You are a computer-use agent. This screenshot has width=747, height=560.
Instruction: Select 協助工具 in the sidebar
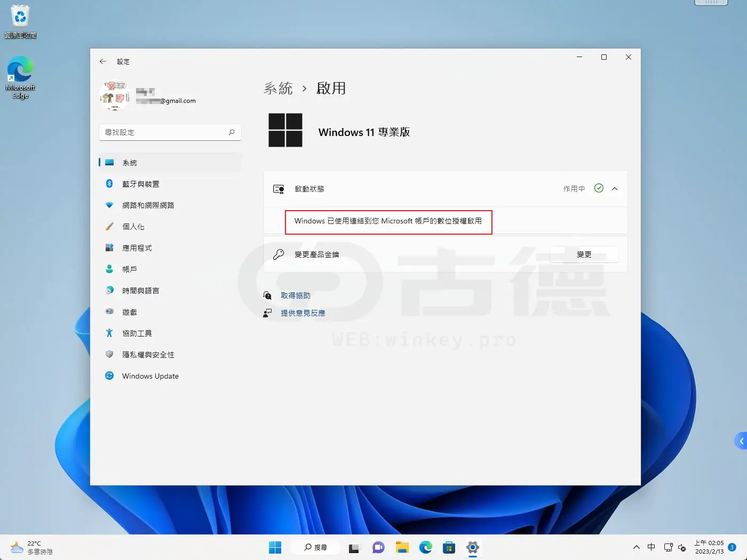pyautogui.click(x=170, y=333)
